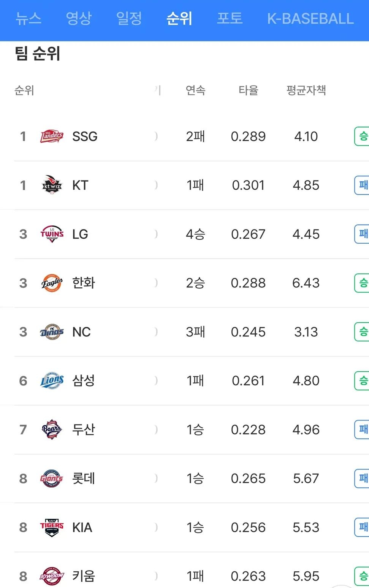Screen dimensions: 369x588
Task: Tap the SSG Landers team logo
Action: 52,136
